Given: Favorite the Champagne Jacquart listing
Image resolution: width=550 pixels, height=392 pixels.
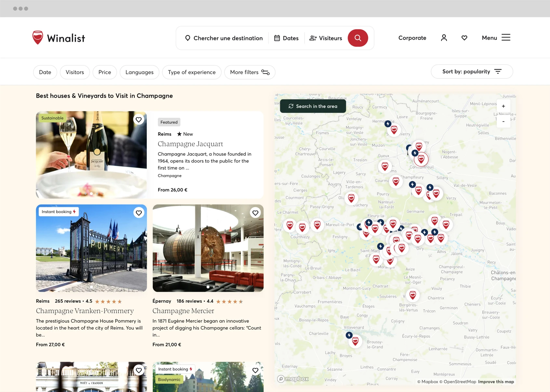Looking at the screenshot, I should 139,120.
